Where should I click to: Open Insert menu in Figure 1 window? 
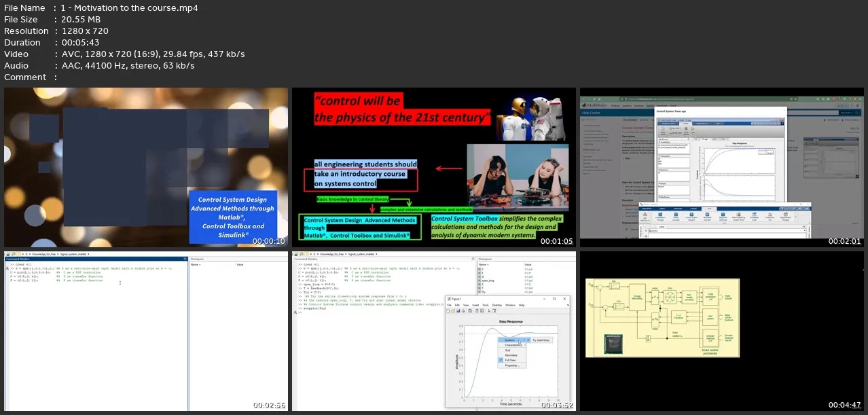click(475, 305)
